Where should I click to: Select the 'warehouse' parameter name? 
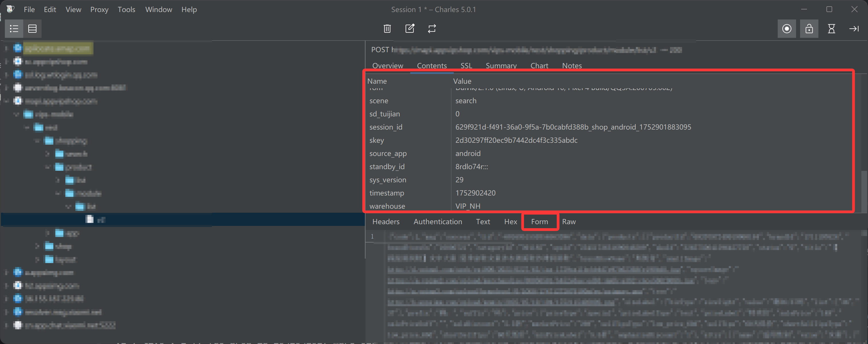pyautogui.click(x=387, y=206)
